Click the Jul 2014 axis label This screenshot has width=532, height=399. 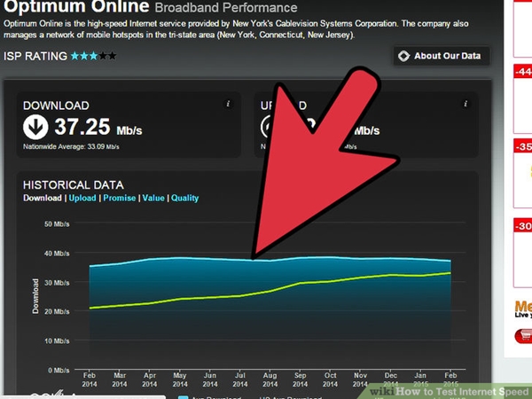(x=240, y=379)
